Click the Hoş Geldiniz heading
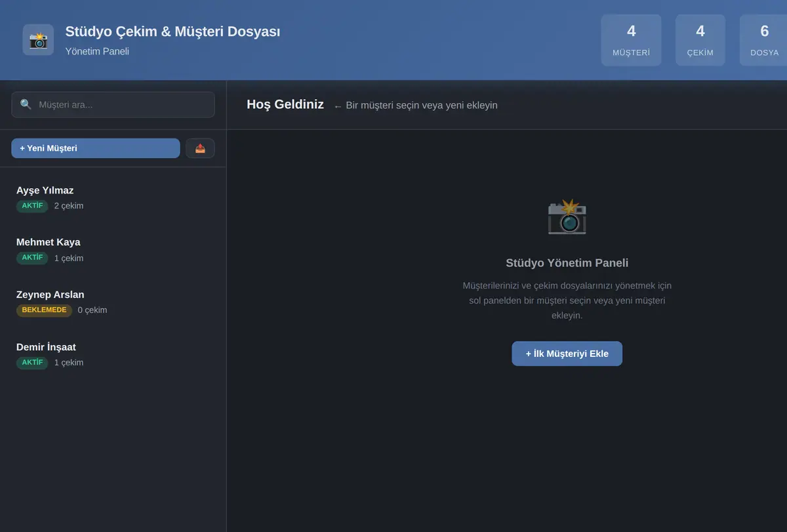This screenshot has width=787, height=532. [285, 104]
